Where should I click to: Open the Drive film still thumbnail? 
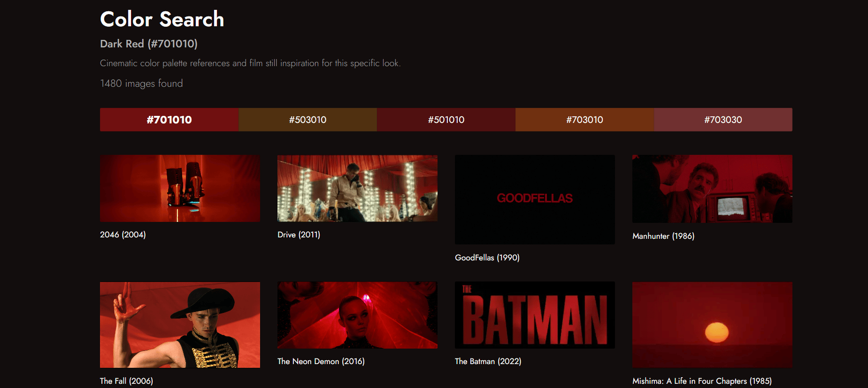[x=357, y=188]
